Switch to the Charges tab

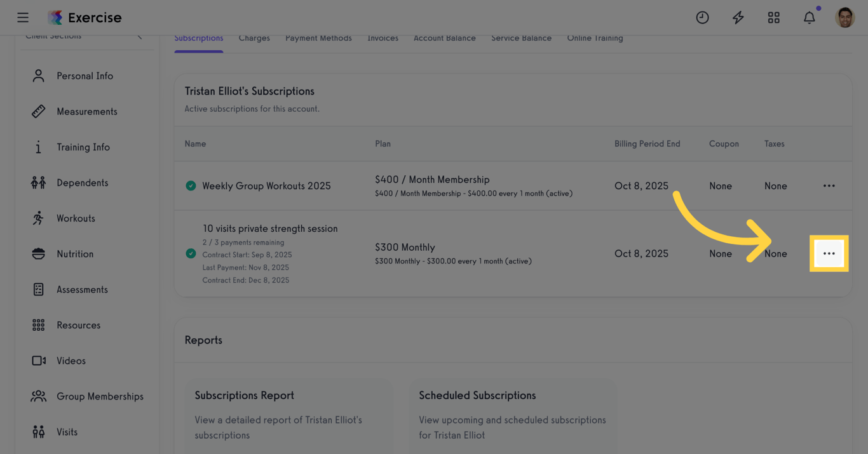(254, 38)
